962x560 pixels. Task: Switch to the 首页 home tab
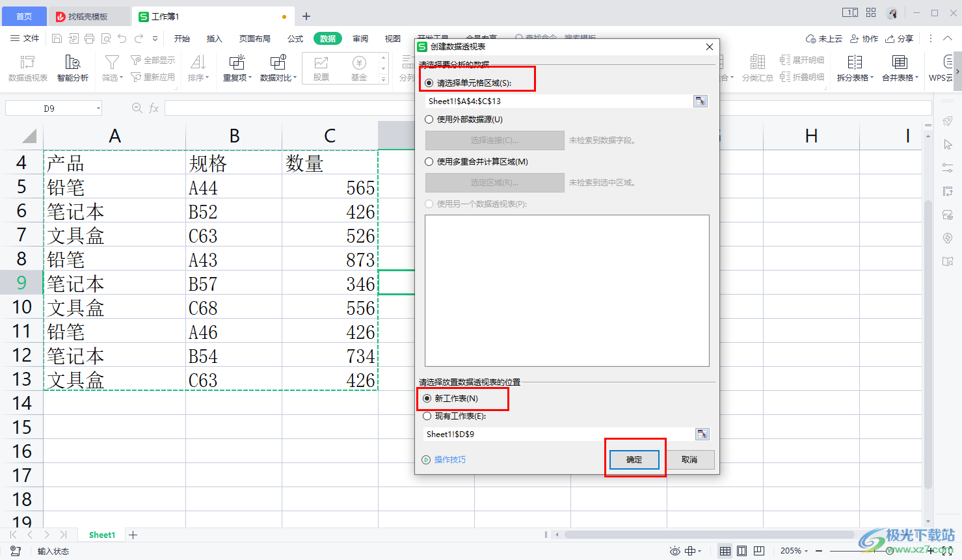click(x=24, y=16)
